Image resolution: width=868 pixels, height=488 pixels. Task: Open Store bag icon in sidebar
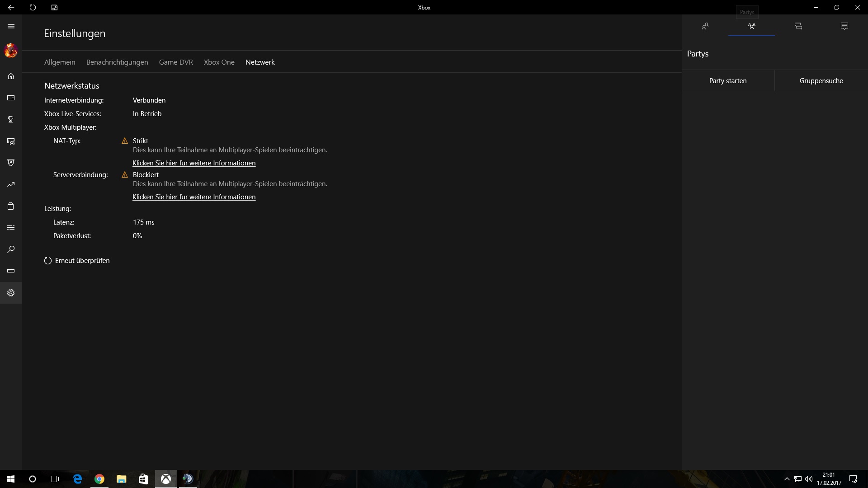(x=11, y=206)
